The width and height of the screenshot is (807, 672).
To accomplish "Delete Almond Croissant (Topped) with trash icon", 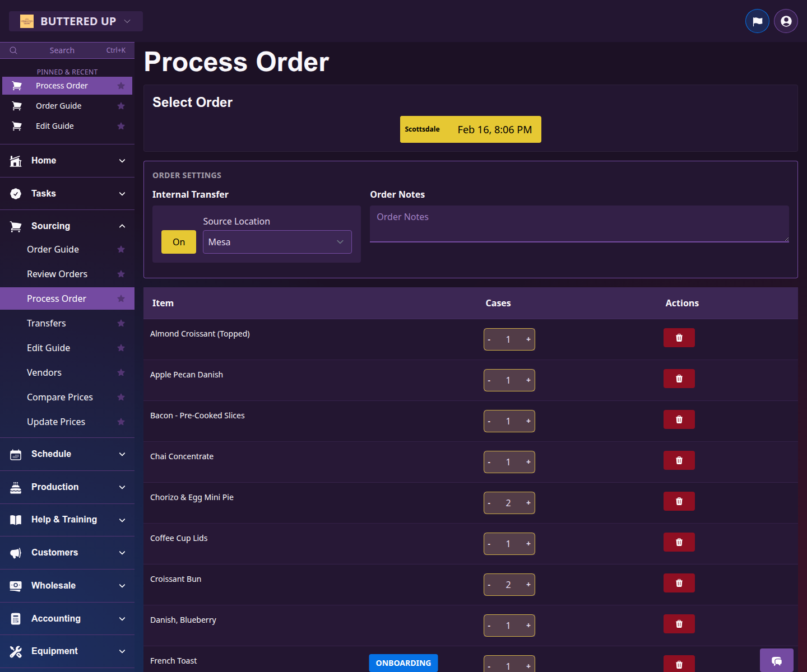I will pyautogui.click(x=679, y=338).
